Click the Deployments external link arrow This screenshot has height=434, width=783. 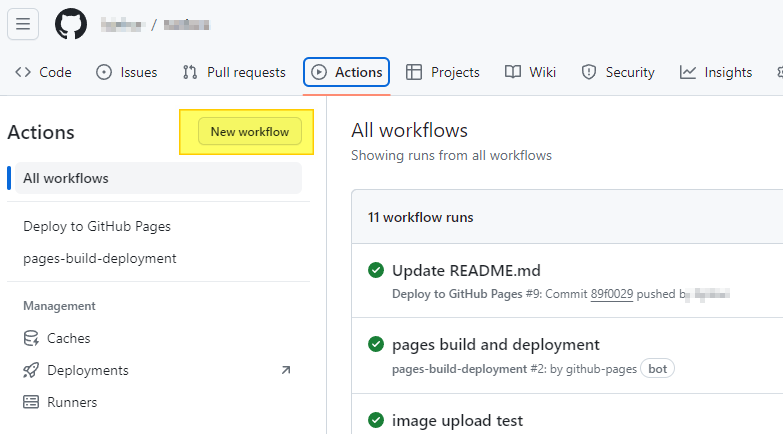click(286, 370)
